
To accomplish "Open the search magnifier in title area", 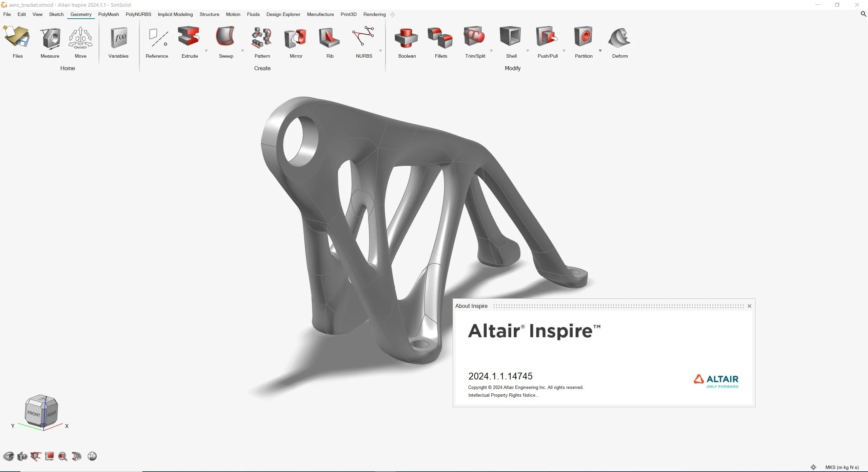I will pyautogui.click(x=863, y=14).
